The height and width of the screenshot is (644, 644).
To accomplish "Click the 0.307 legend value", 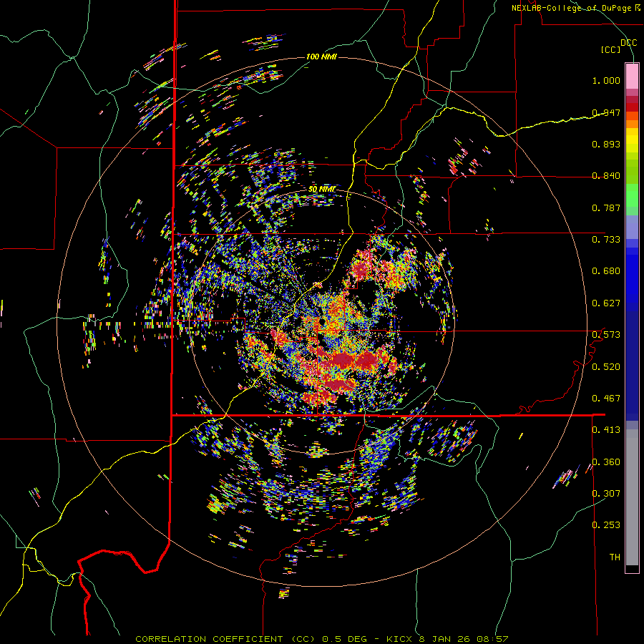I will [x=606, y=494].
